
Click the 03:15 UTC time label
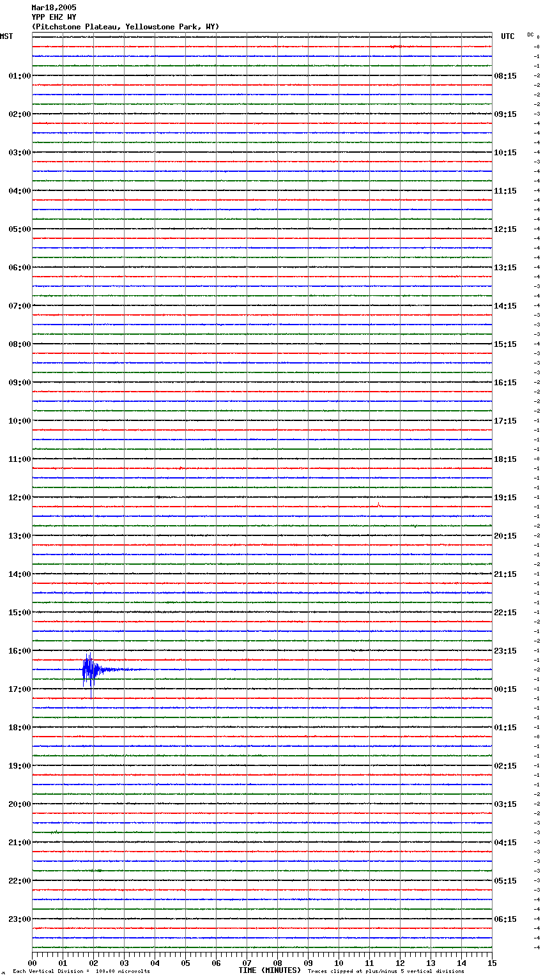click(x=505, y=804)
